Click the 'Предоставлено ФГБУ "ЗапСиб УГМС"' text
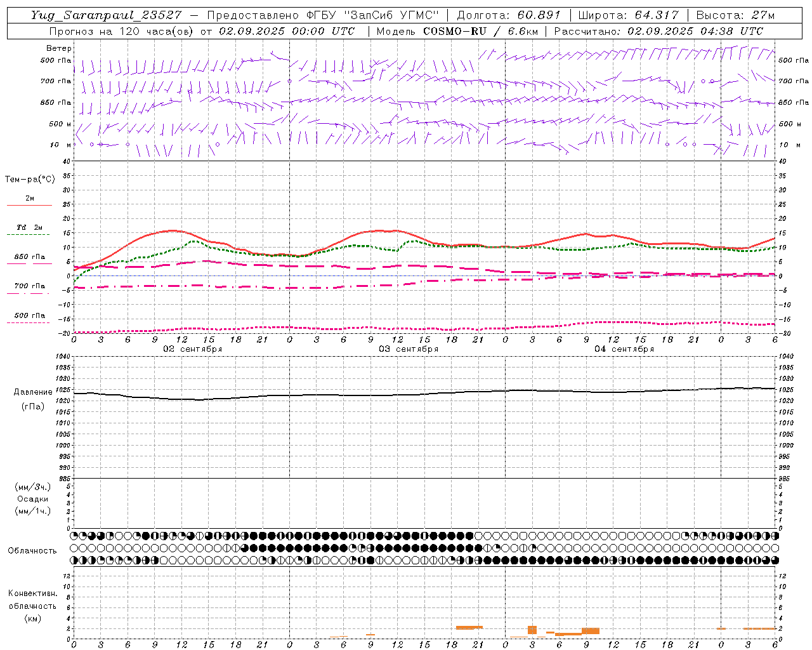The height and width of the screenshot is (650, 812). click(x=324, y=15)
